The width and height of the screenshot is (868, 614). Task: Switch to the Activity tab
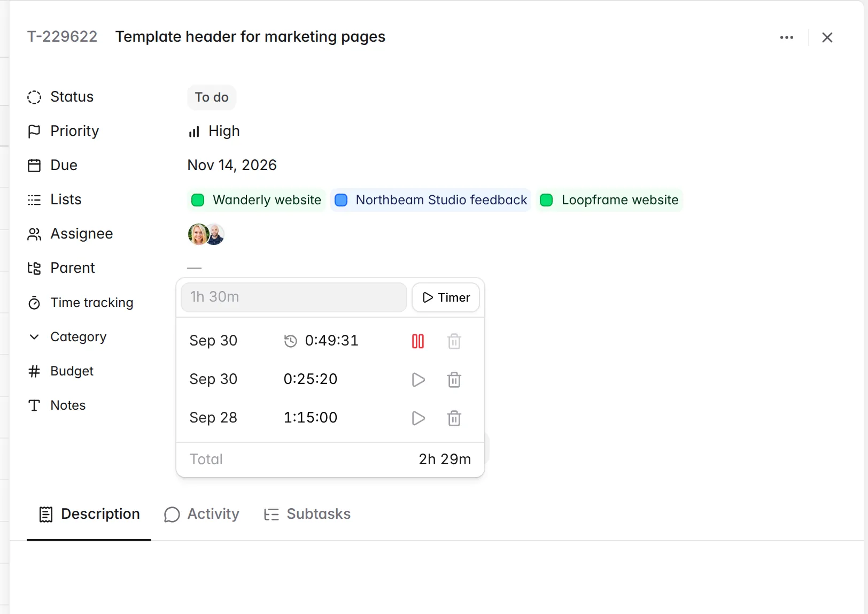pyautogui.click(x=201, y=515)
